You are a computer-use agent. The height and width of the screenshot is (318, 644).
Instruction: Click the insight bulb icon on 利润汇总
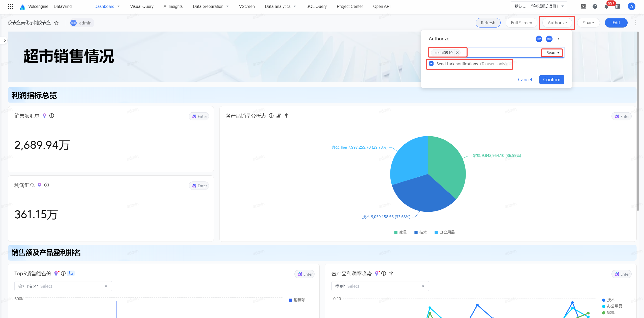pos(39,185)
